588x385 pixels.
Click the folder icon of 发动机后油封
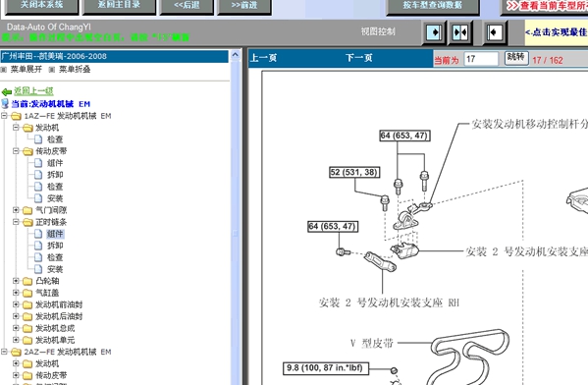pos(27,316)
